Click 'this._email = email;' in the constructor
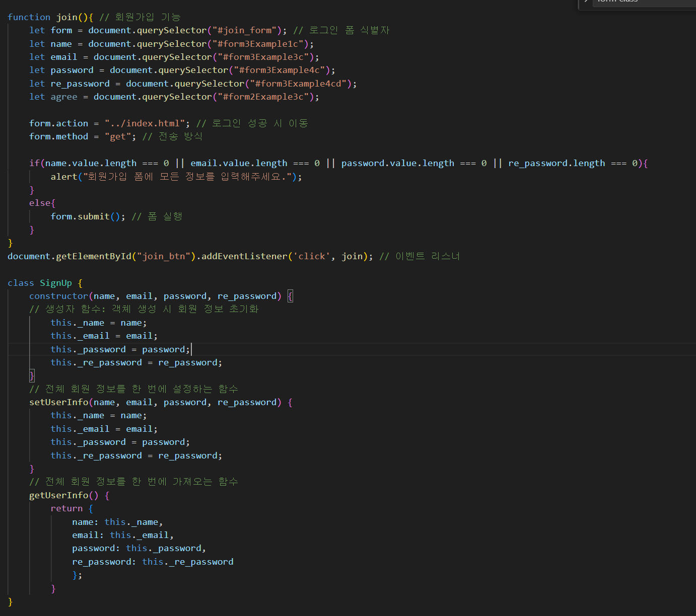The width and height of the screenshot is (696, 616). 104,336
